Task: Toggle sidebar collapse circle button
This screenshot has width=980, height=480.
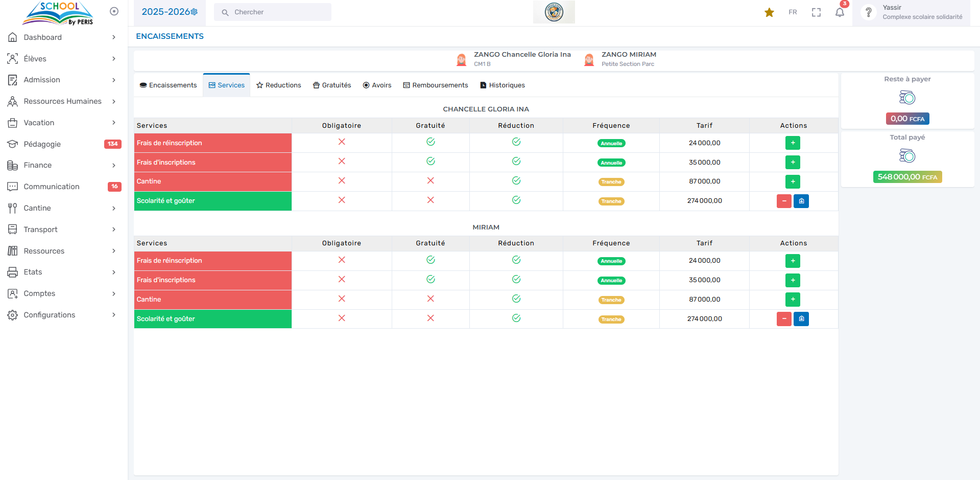Action: coord(114,11)
